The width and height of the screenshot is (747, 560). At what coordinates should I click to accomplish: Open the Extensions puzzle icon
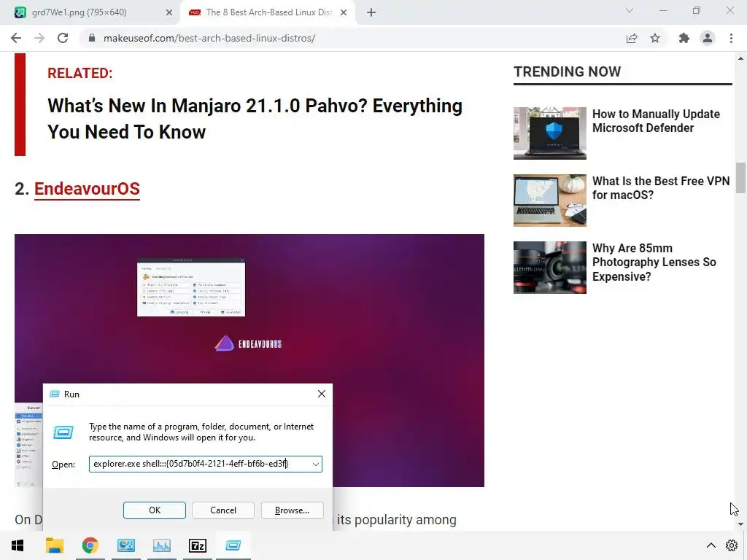pyautogui.click(x=684, y=38)
